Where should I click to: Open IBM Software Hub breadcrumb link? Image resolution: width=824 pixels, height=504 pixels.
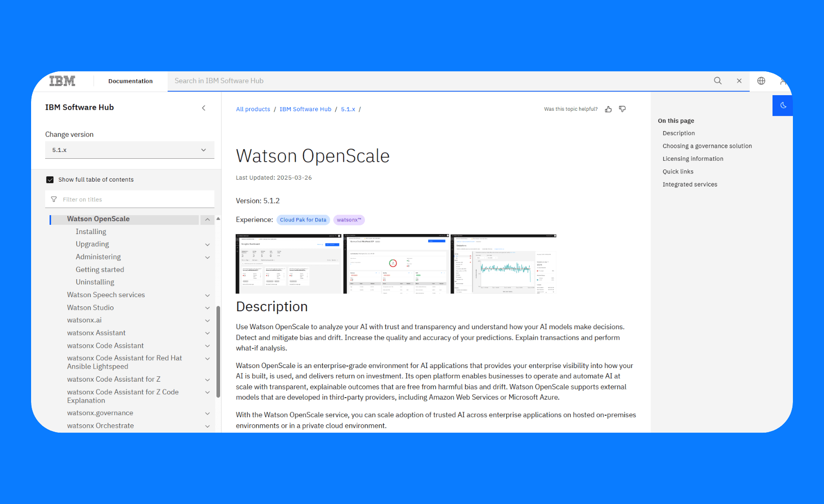click(x=305, y=109)
